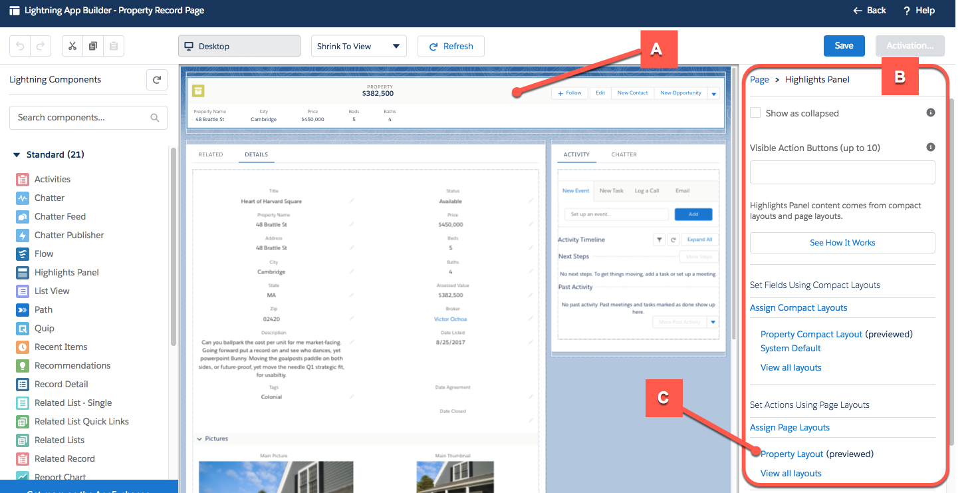Click the Follow button in highlights panel
This screenshot has height=493, width=980.
(x=570, y=93)
